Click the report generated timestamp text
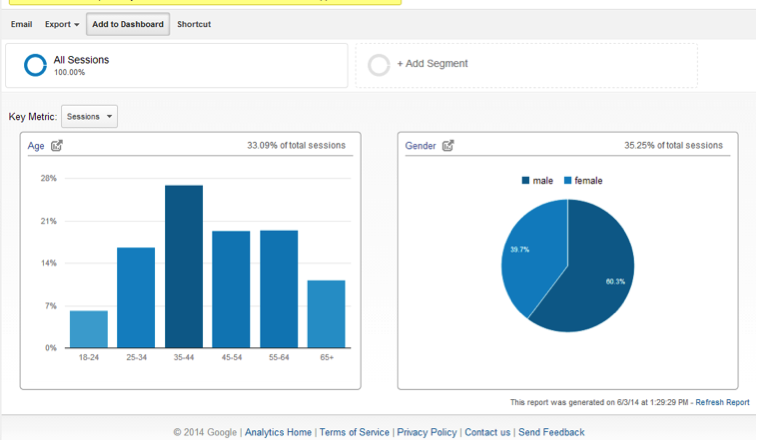The width and height of the screenshot is (757, 441). coord(599,402)
